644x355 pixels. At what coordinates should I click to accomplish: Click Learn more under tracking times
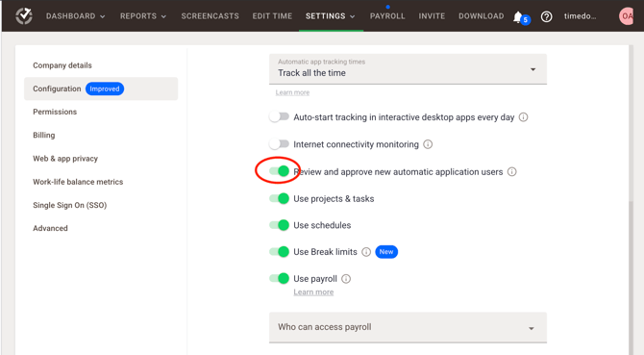292,92
